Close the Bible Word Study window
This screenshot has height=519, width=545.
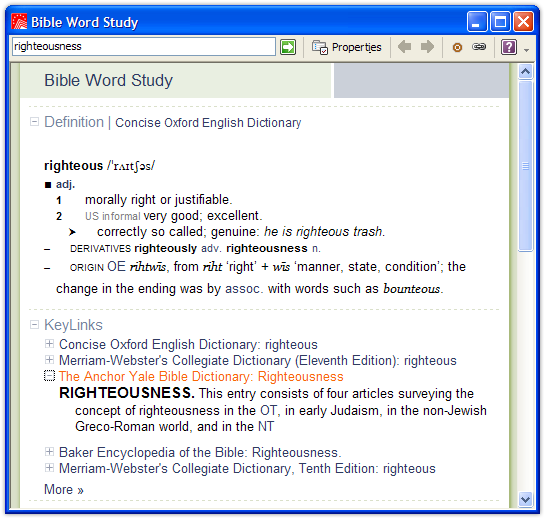(x=523, y=22)
